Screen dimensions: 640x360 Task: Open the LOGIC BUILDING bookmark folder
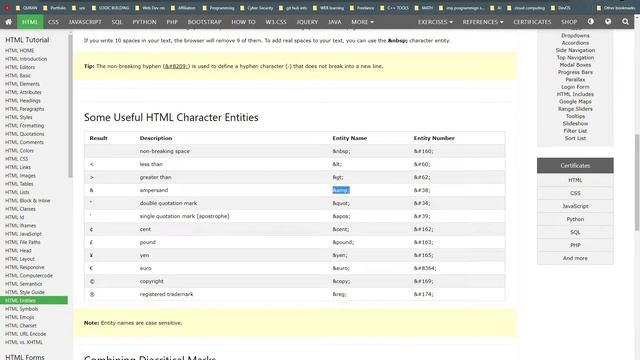[111, 8]
